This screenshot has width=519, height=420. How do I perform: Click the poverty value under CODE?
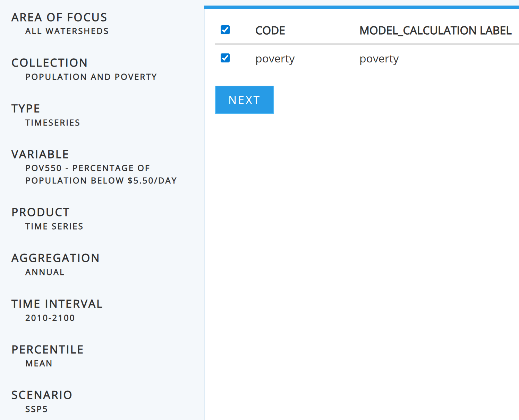coord(275,59)
